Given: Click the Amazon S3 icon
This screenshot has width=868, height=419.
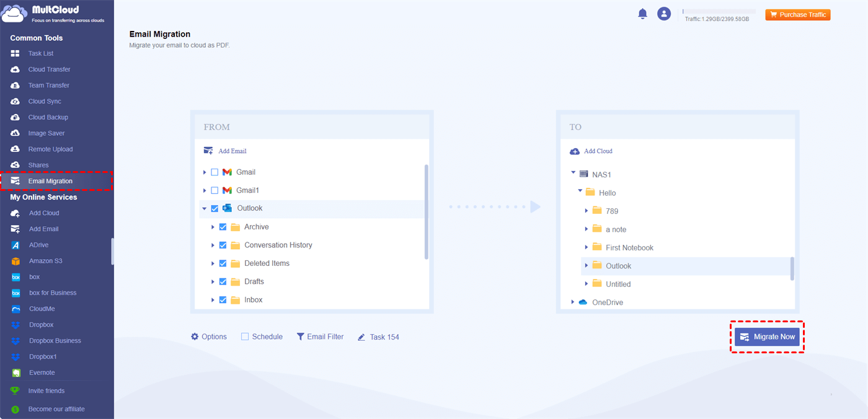Looking at the screenshot, I should [15, 261].
